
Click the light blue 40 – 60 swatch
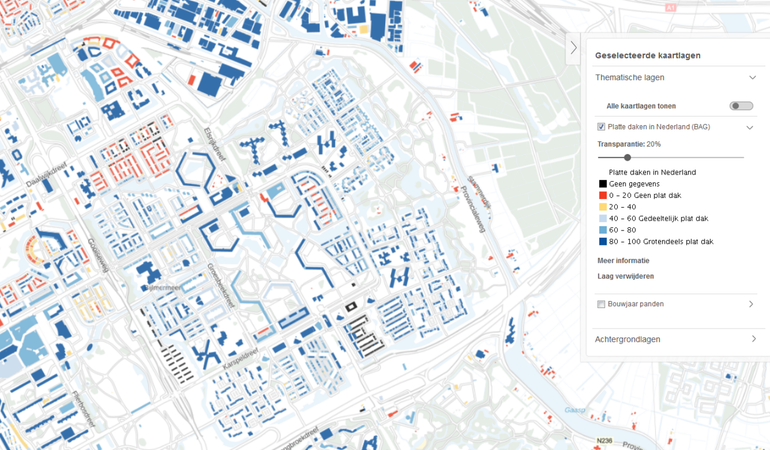click(603, 218)
